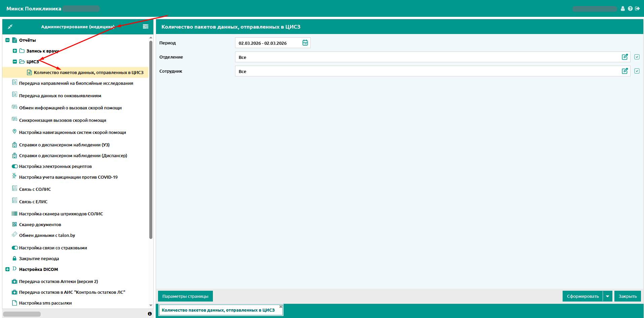Click the help question mark icon
The image size is (644, 318).
pos(630,8)
